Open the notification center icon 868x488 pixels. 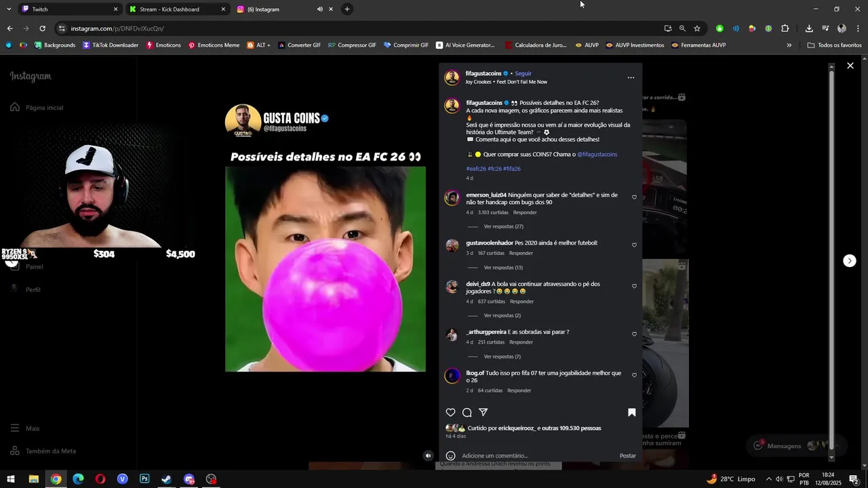(854, 479)
